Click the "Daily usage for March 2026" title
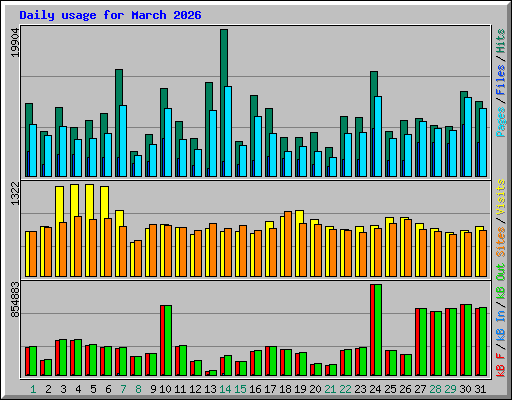The height and width of the screenshot is (400, 512). point(110,15)
